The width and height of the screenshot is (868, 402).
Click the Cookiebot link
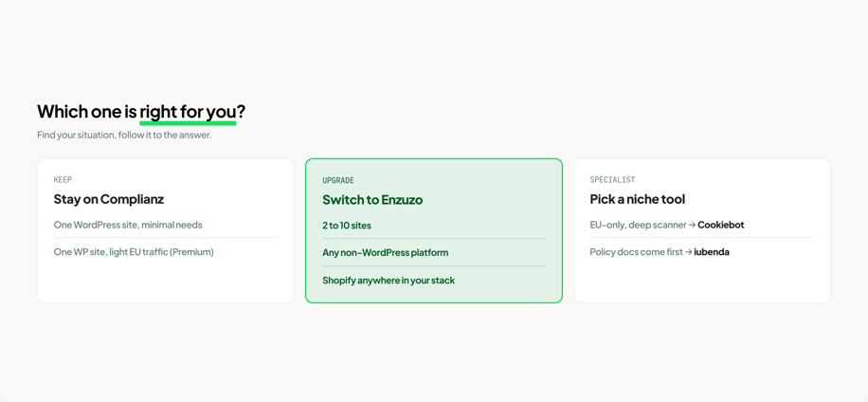tap(721, 225)
